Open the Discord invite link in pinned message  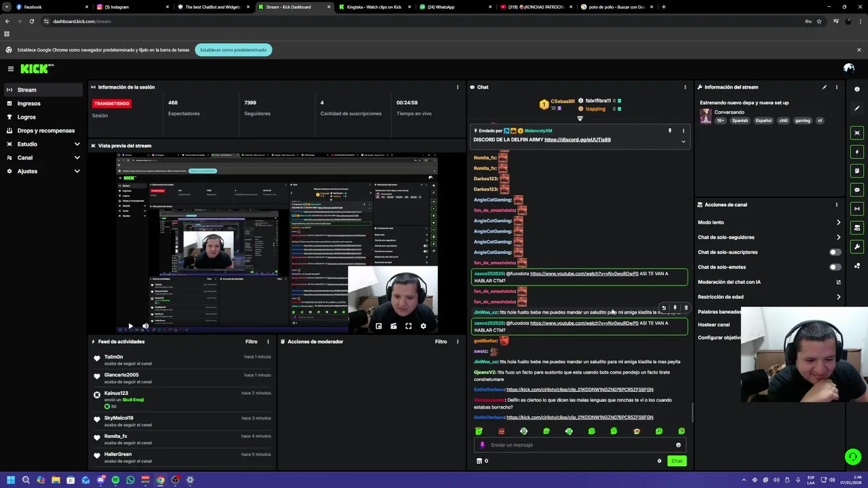tap(577, 140)
